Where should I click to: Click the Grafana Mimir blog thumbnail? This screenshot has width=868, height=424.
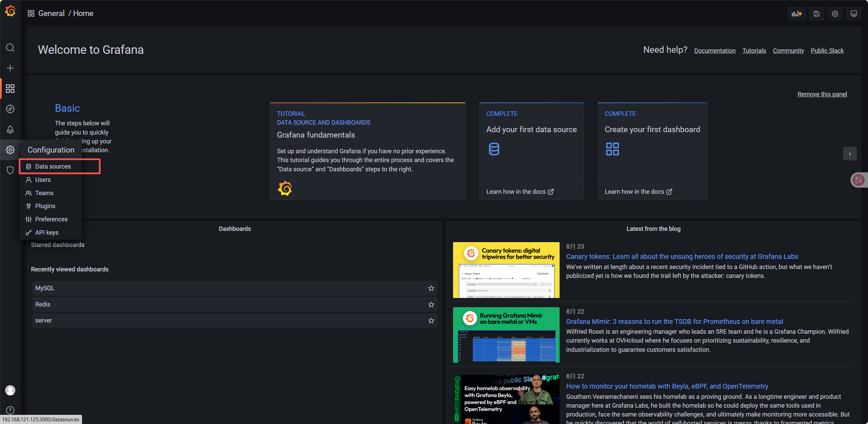[x=506, y=335]
